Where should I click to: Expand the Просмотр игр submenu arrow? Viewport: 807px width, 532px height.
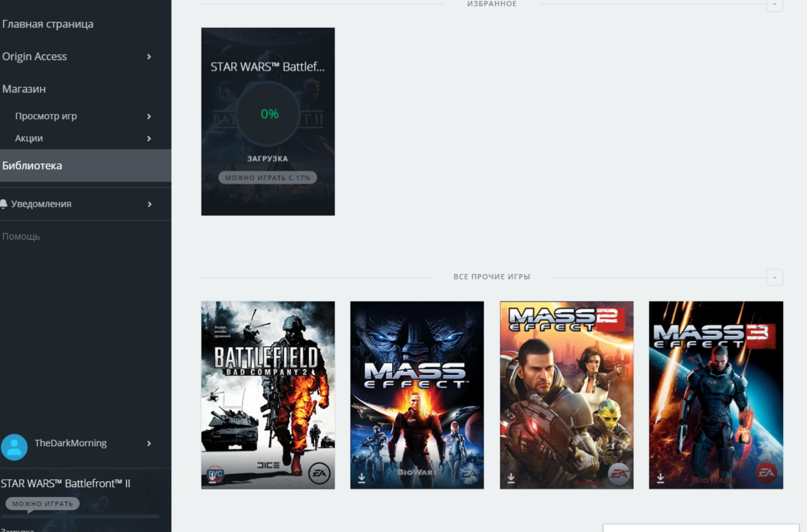click(x=149, y=116)
